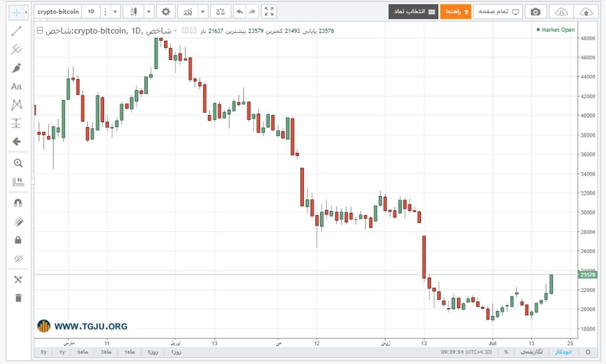The width and height of the screenshot is (606, 364).
Task: Open the tools and hammer drawings manager
Action: (x=18, y=279)
